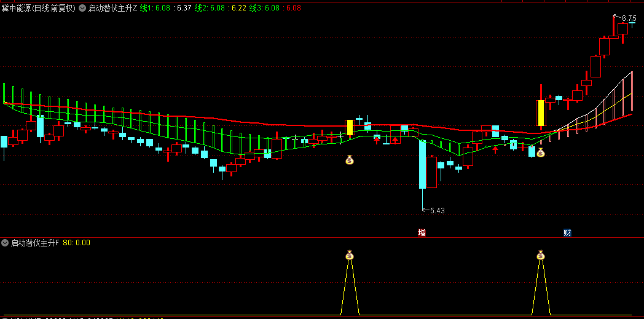644x319 pixels.
Task: Click the tall cyan candle above 5.43 low
Action: pyautogui.click(x=422, y=164)
